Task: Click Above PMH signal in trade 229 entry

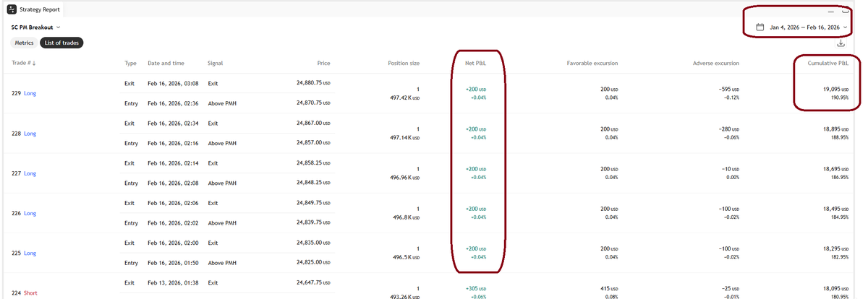Action: point(221,103)
